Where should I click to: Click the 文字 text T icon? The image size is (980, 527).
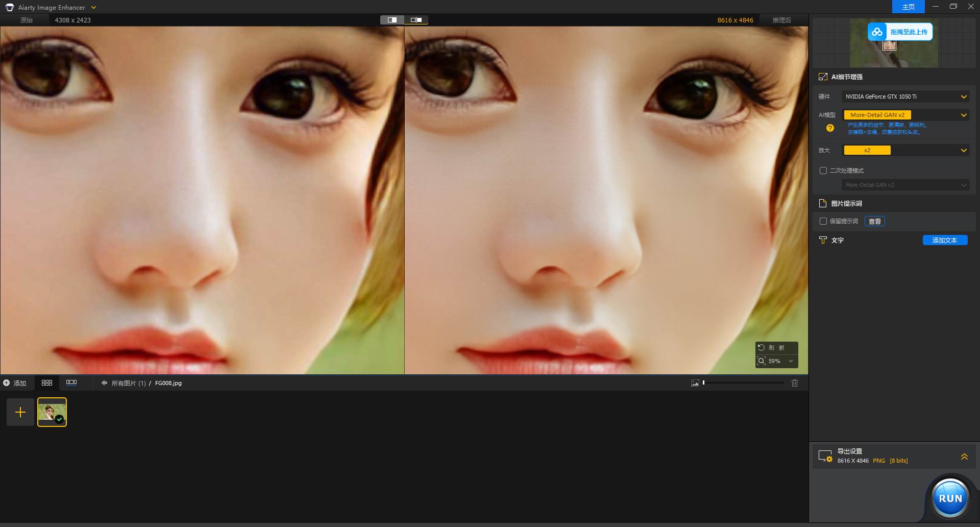(822, 240)
